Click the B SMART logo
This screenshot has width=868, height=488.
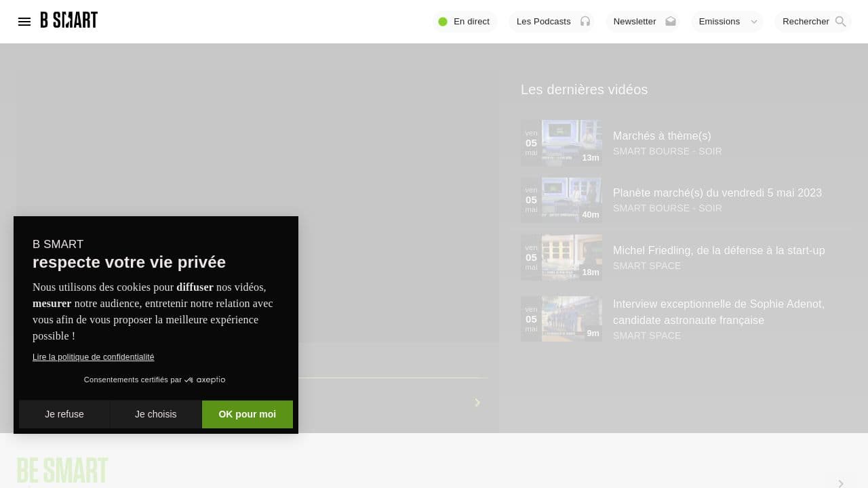click(x=68, y=20)
